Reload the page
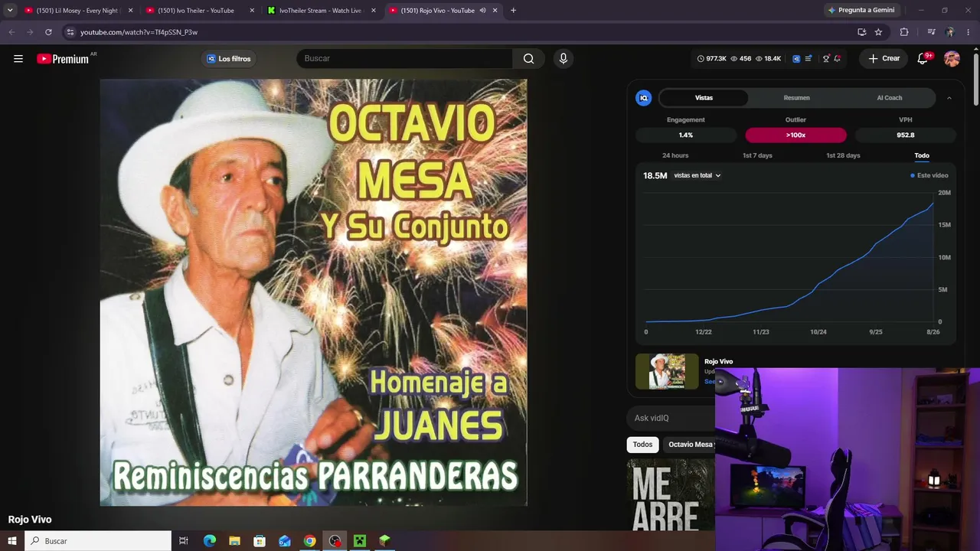This screenshot has height=551, width=980. [x=48, y=32]
